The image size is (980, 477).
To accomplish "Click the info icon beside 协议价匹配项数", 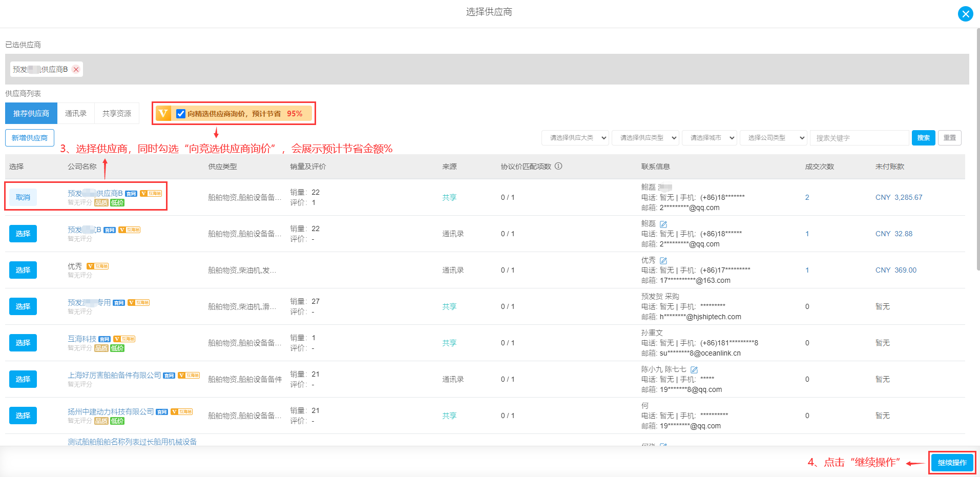I will click(559, 166).
